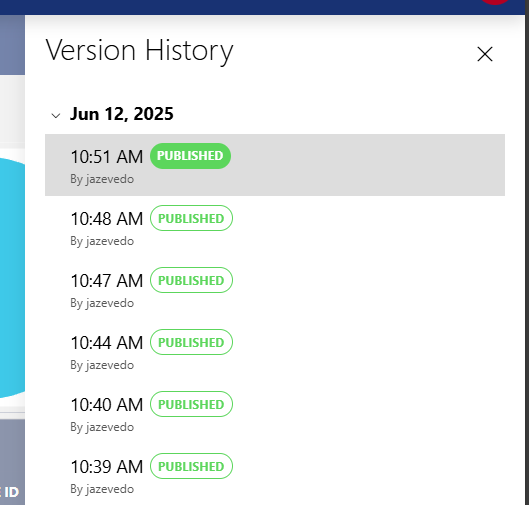
Task: Select the 10:51 AM version entry
Action: tap(275, 165)
